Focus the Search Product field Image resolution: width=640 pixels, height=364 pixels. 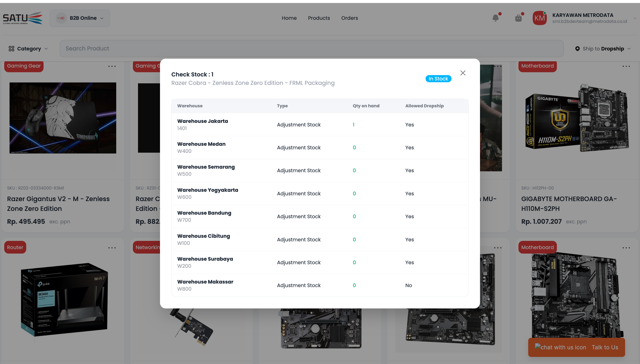(x=311, y=48)
